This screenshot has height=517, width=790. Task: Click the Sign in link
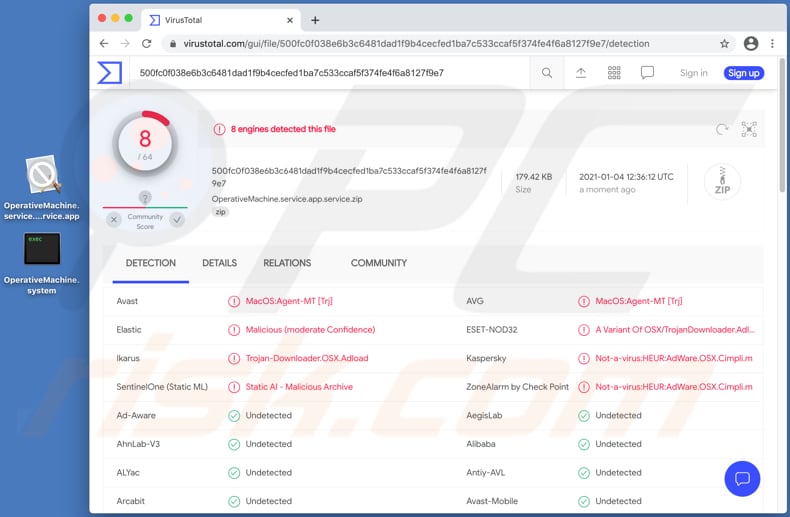pos(693,73)
